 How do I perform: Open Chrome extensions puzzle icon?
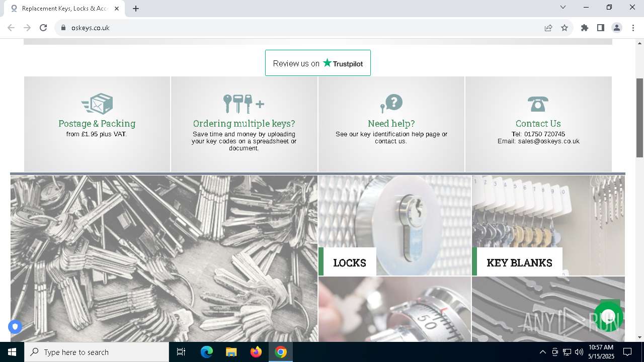coord(585,28)
